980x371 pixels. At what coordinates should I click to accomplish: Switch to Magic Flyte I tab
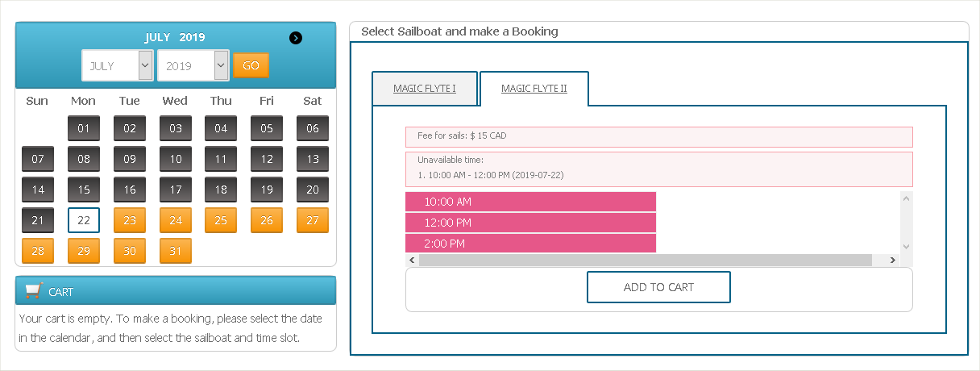click(x=425, y=89)
